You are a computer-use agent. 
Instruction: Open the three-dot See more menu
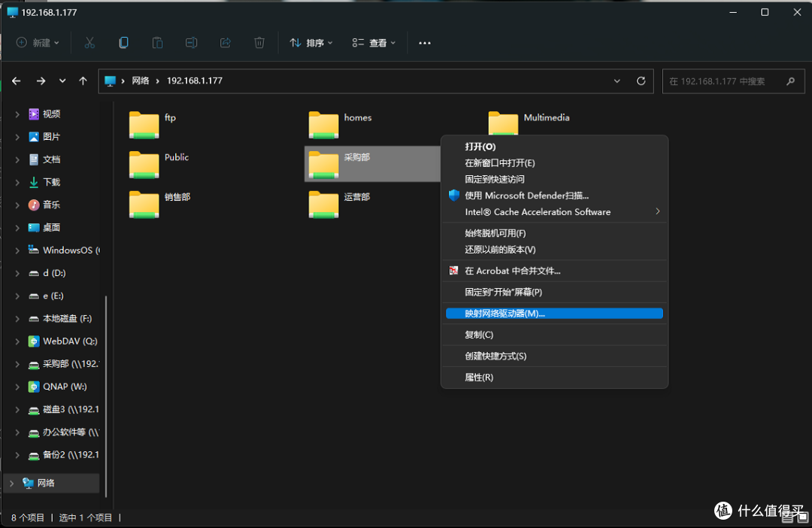[425, 43]
